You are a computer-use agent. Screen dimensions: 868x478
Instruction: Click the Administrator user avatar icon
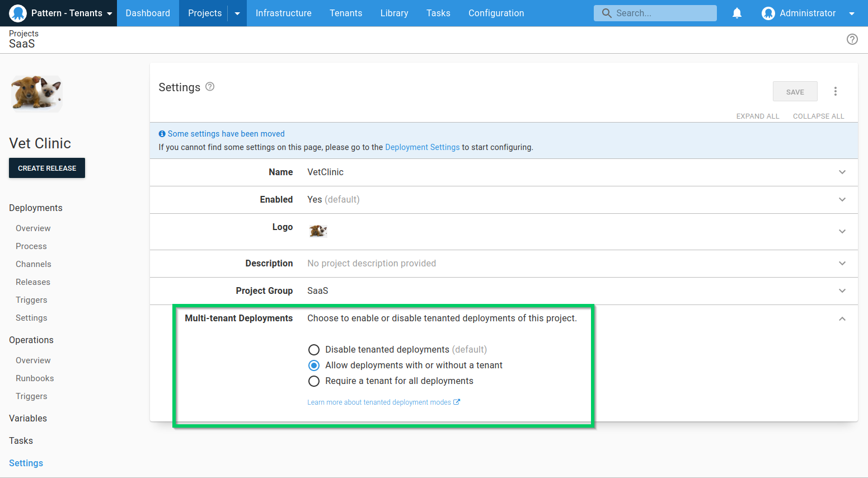pyautogui.click(x=768, y=13)
